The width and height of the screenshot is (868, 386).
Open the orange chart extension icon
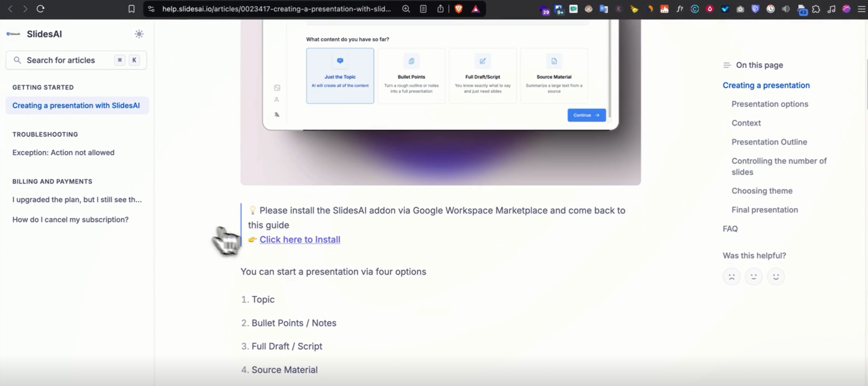coord(664,9)
